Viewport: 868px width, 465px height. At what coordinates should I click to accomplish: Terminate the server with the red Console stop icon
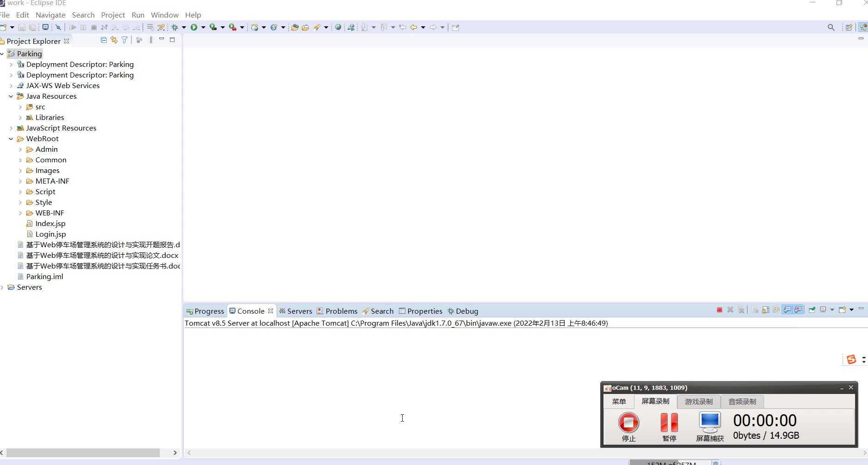coord(719,310)
